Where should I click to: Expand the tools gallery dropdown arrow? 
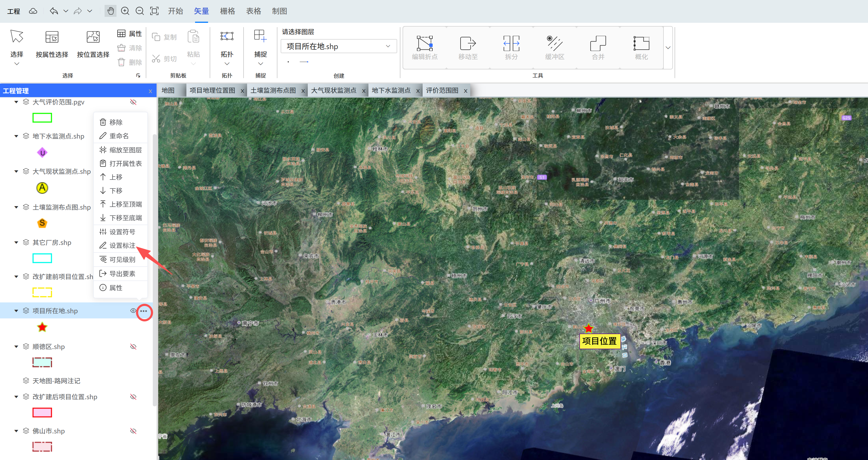[668, 48]
